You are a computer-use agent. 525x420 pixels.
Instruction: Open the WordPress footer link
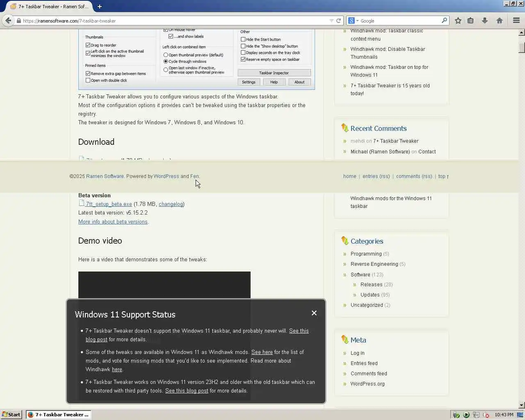166,176
